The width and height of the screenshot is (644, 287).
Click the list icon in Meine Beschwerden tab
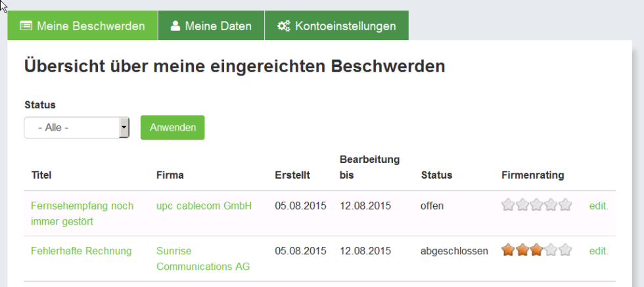26,26
